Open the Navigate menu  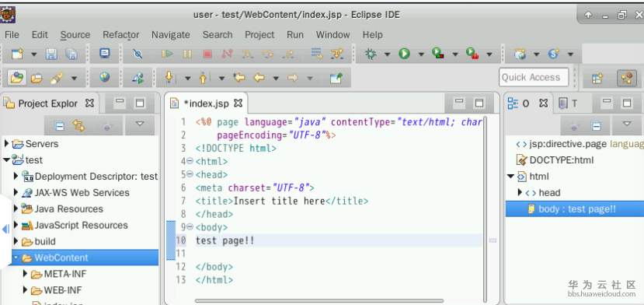tap(170, 35)
